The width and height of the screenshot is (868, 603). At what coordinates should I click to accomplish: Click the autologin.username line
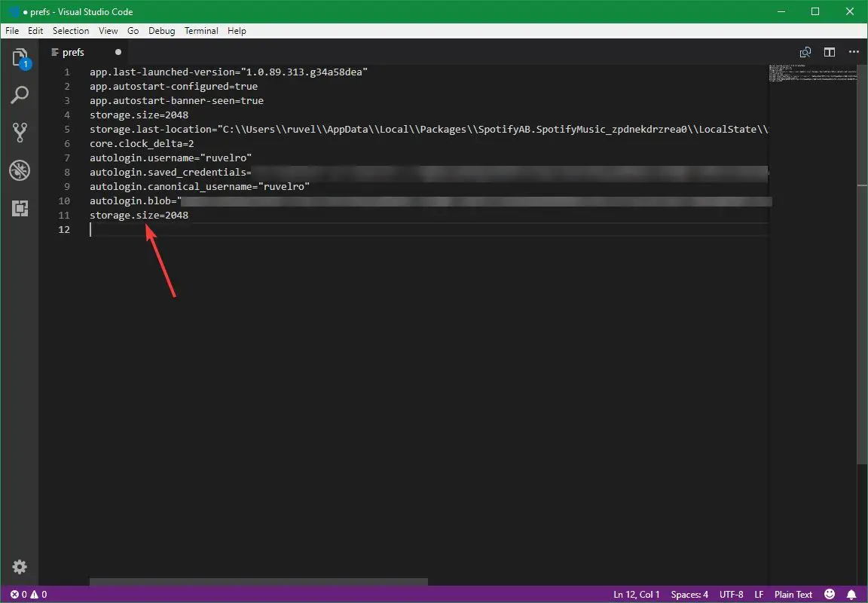coord(170,158)
